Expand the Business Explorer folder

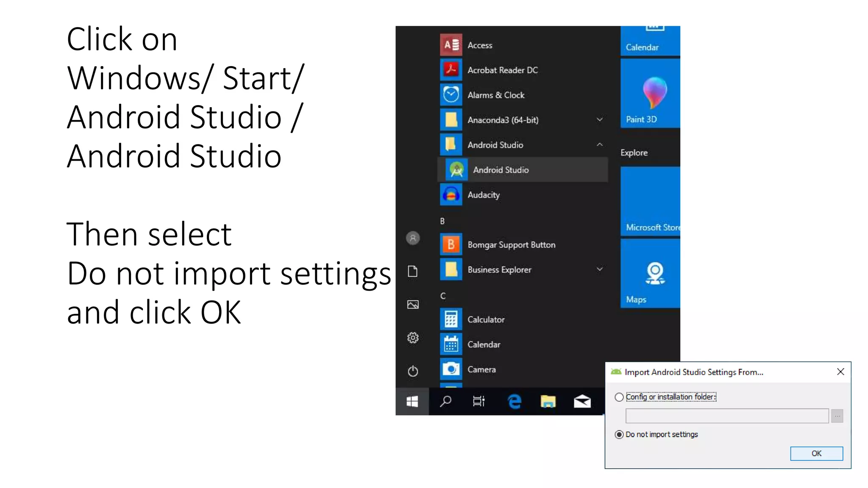tap(599, 269)
